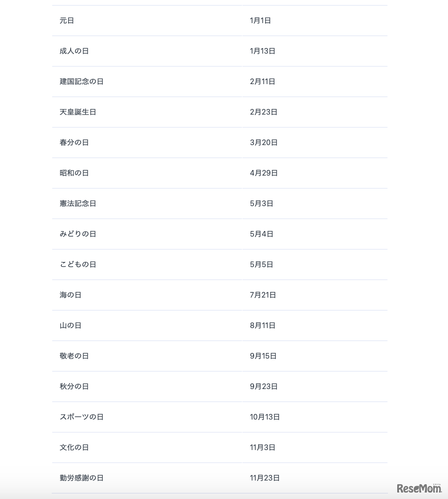Select the 海の日 text
The height and width of the screenshot is (499, 448).
pos(71,295)
